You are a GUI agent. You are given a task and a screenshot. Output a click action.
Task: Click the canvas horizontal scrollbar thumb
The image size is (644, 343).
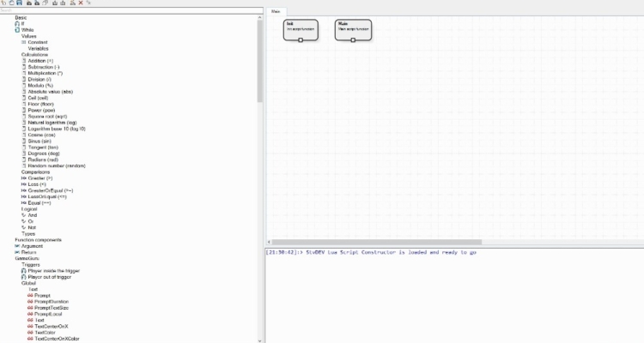pyautogui.click(x=377, y=242)
